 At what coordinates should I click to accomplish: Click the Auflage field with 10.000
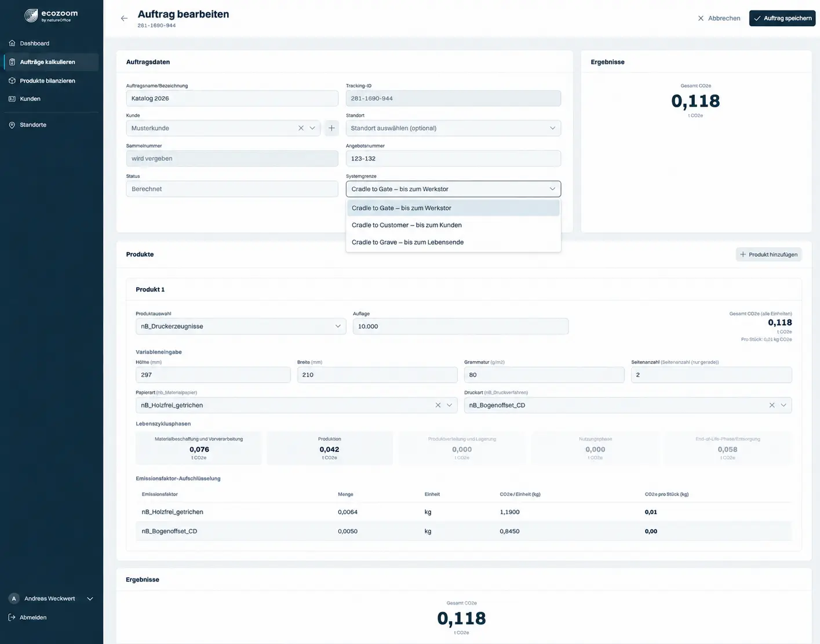[461, 326]
